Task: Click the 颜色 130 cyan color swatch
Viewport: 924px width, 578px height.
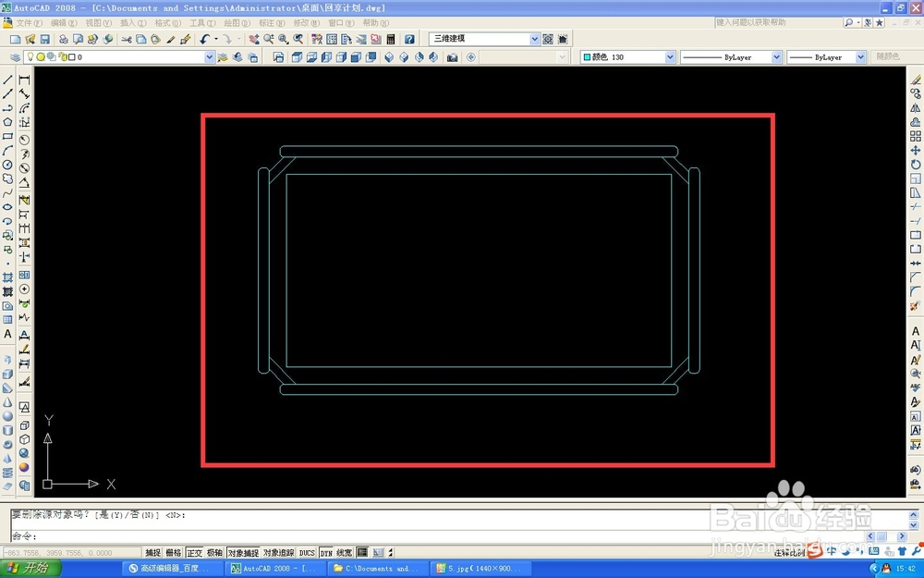Action: coord(587,57)
